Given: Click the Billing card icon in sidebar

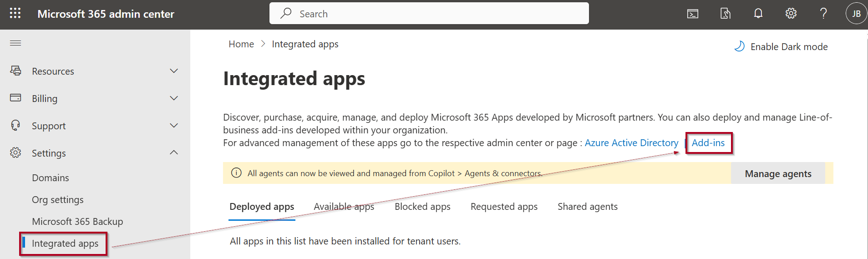Looking at the screenshot, I should click(15, 97).
